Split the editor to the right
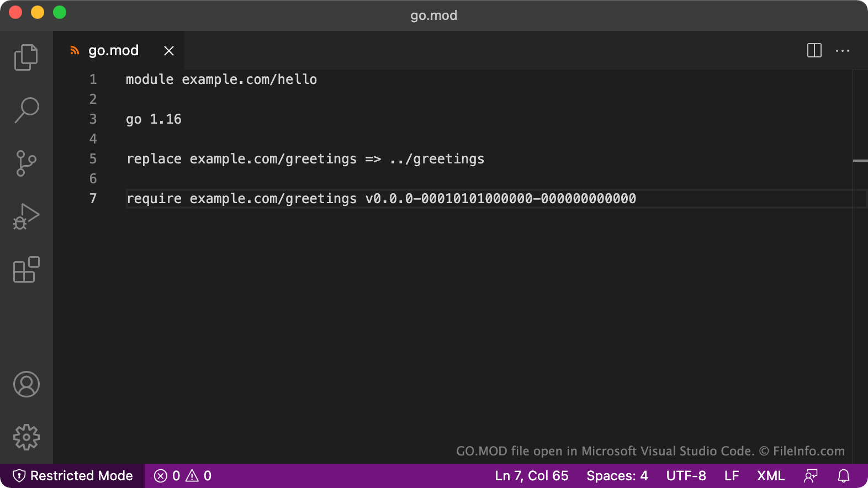This screenshot has height=488, width=868. pyautogui.click(x=814, y=50)
